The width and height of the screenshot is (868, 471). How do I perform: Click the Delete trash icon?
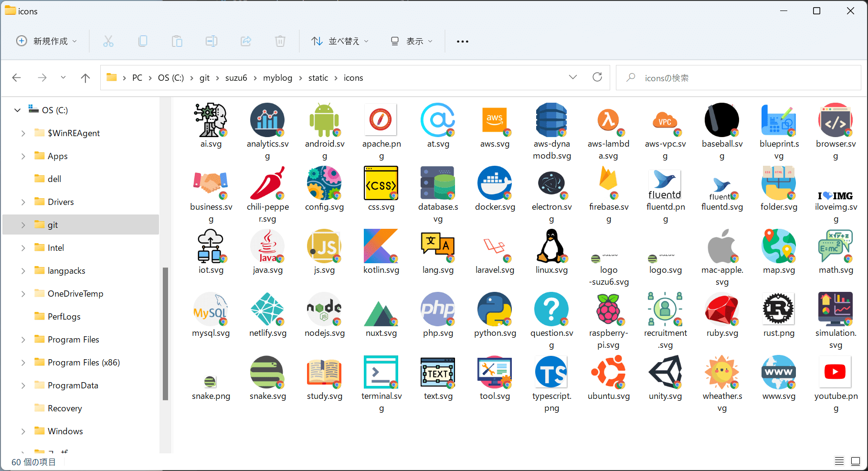pyautogui.click(x=280, y=42)
